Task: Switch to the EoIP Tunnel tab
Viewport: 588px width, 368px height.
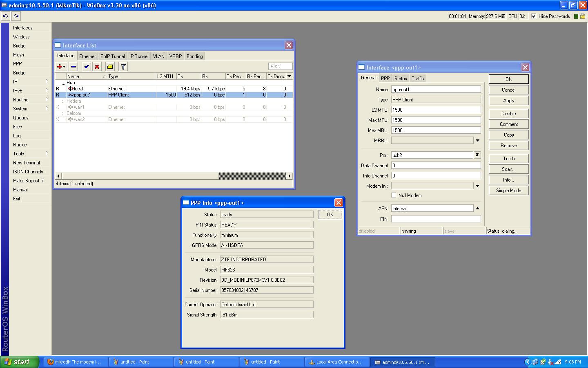Action: coord(113,56)
